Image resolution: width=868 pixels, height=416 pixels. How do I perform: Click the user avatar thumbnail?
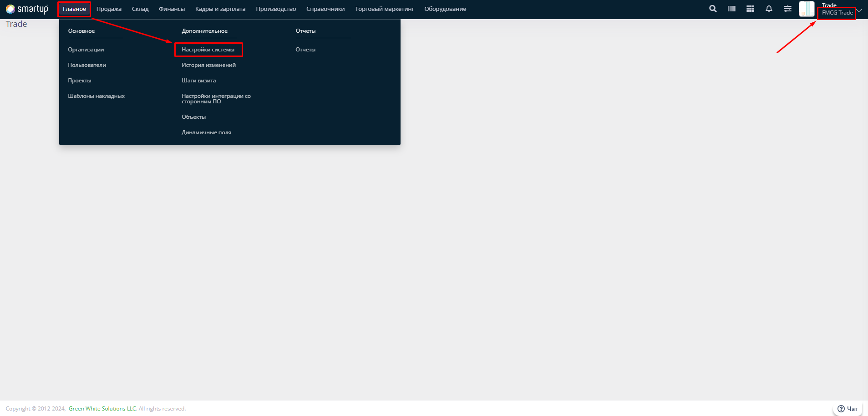pos(807,9)
